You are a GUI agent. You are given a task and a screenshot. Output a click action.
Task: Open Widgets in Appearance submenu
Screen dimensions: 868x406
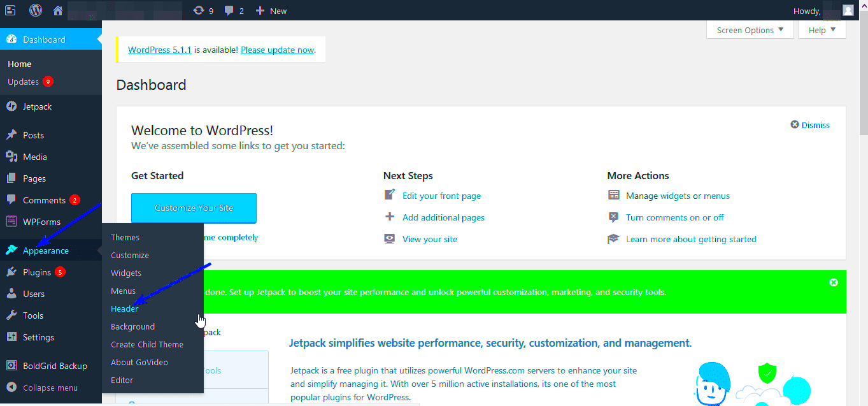pyautogui.click(x=126, y=273)
